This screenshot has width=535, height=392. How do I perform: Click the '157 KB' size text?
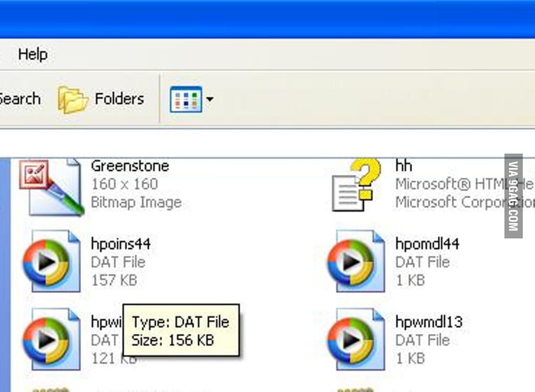click(x=114, y=280)
